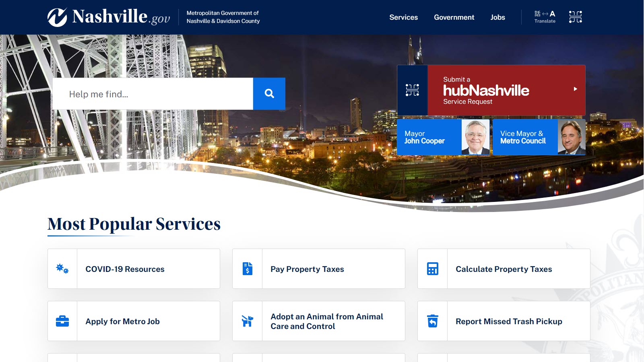Screen dimensions: 644x362
Task: Expand the hubNashville request arrow
Action: pyautogui.click(x=576, y=89)
